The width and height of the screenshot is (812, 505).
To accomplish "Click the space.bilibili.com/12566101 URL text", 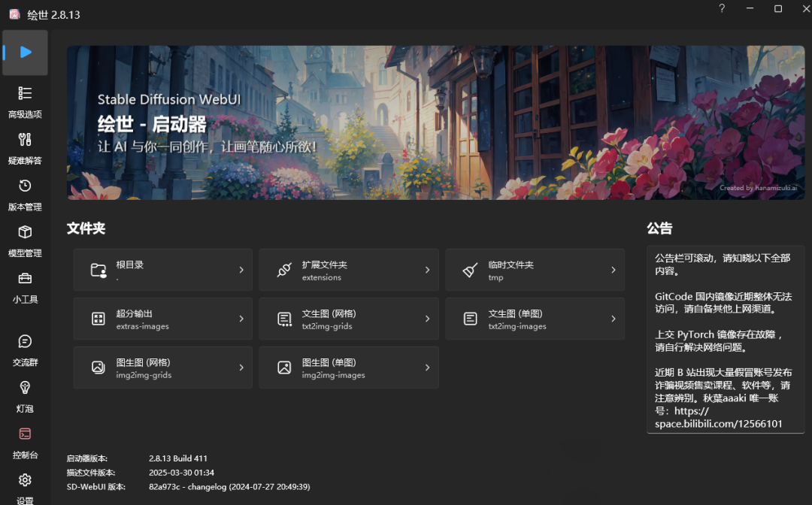I will point(718,424).
